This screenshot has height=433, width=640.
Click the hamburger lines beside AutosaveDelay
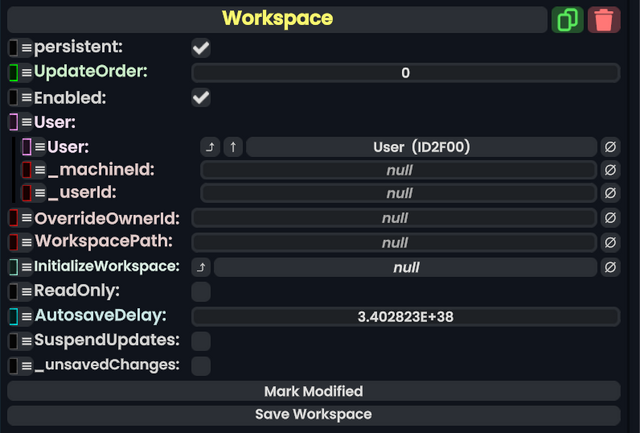(x=27, y=316)
